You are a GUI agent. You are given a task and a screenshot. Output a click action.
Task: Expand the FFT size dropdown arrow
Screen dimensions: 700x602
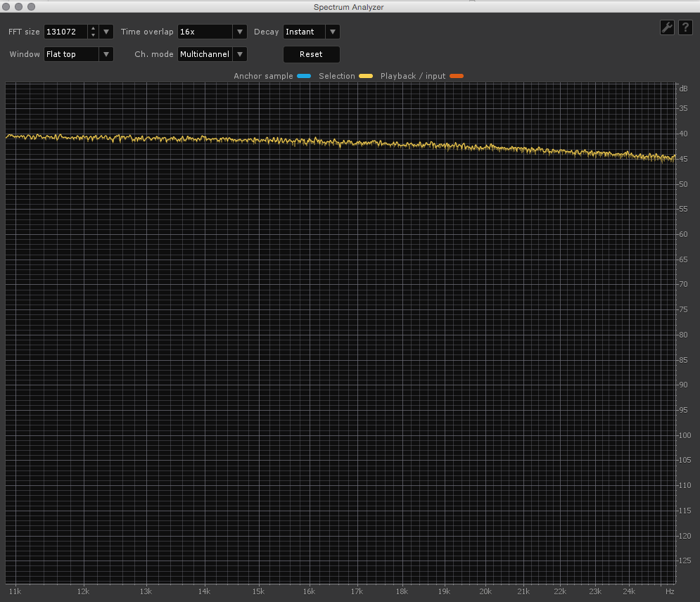pos(106,32)
